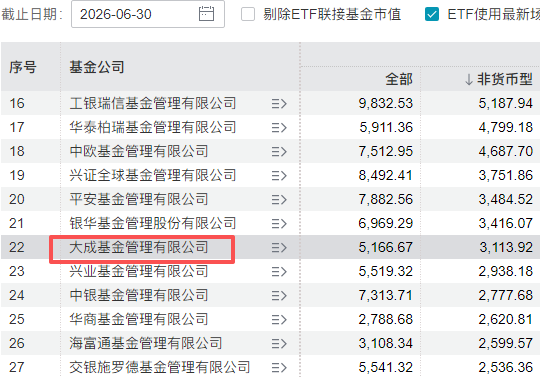Open details icon for 银华基金管理股份有限公司
This screenshot has width=540, height=377.
point(279,223)
